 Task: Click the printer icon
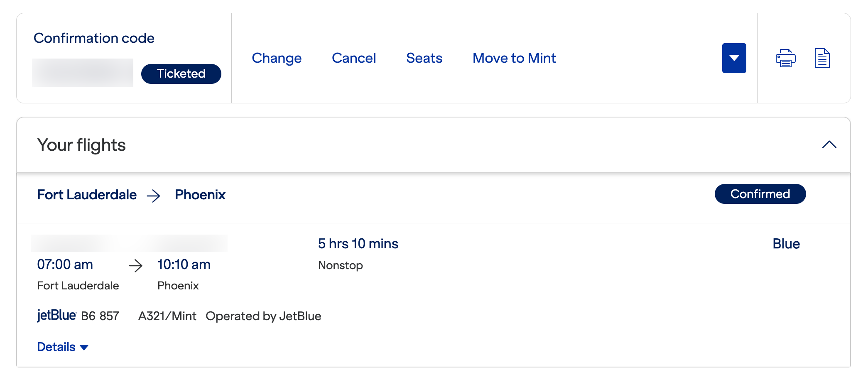[785, 58]
